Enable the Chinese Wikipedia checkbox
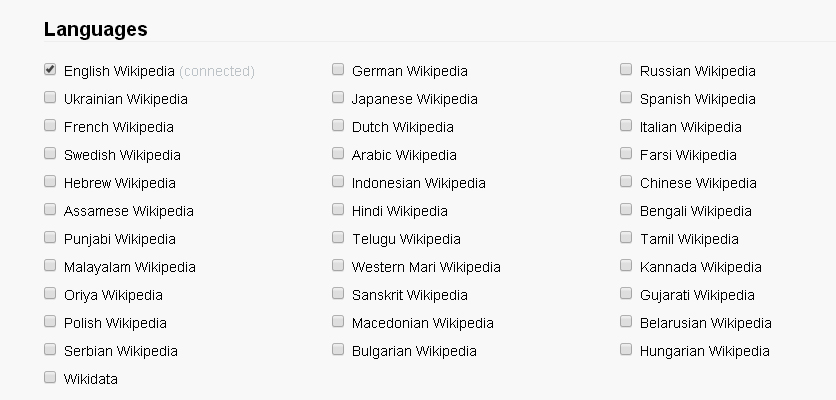Viewport: 836px width, 400px height. [626, 181]
